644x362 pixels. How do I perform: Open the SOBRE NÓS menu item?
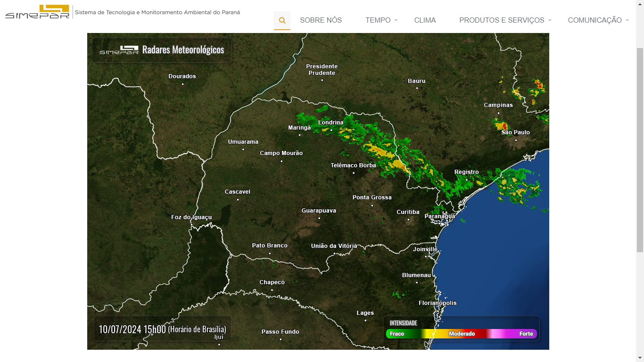click(x=321, y=20)
